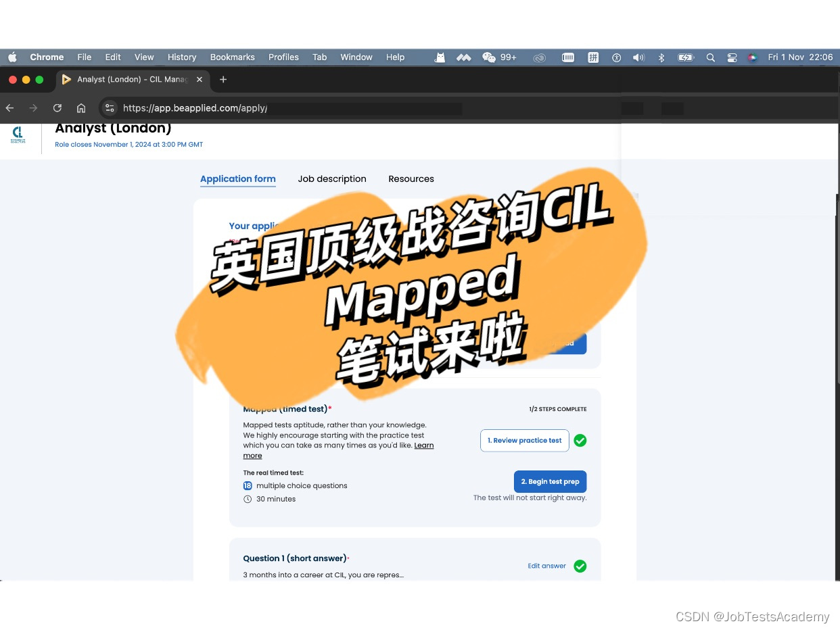Click the clock icon by 30 minutes
The width and height of the screenshot is (840, 630).
pos(248,499)
